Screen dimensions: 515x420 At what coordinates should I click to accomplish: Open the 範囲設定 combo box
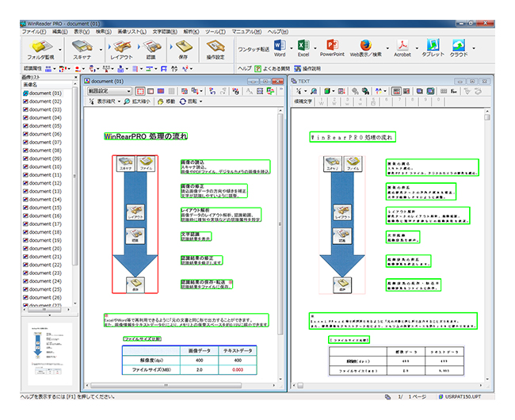[x=109, y=91]
